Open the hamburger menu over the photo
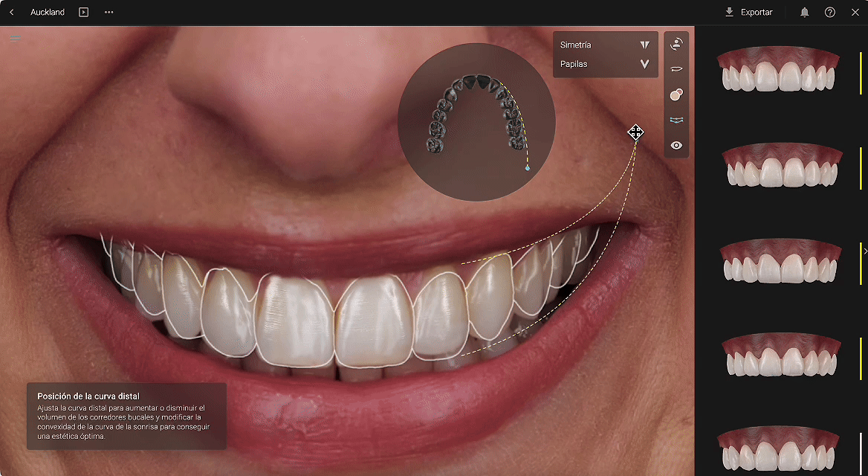Image resolution: width=868 pixels, height=476 pixels. (15, 39)
